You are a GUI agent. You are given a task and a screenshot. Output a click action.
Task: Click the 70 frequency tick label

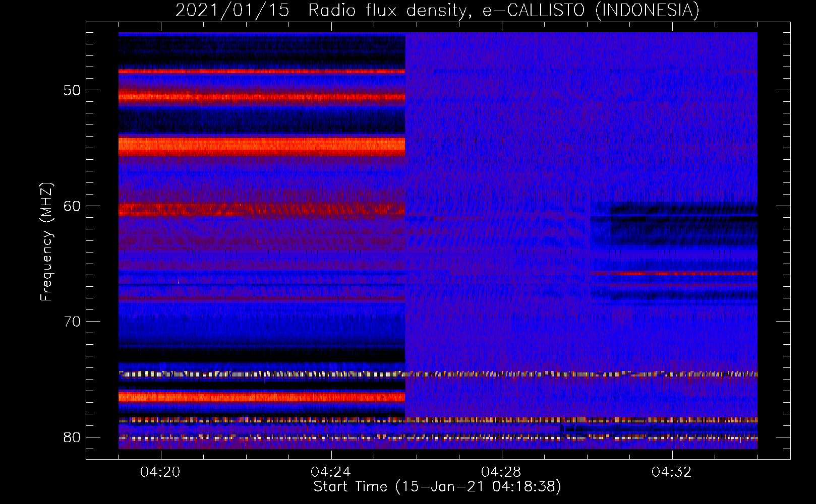pyautogui.click(x=72, y=322)
